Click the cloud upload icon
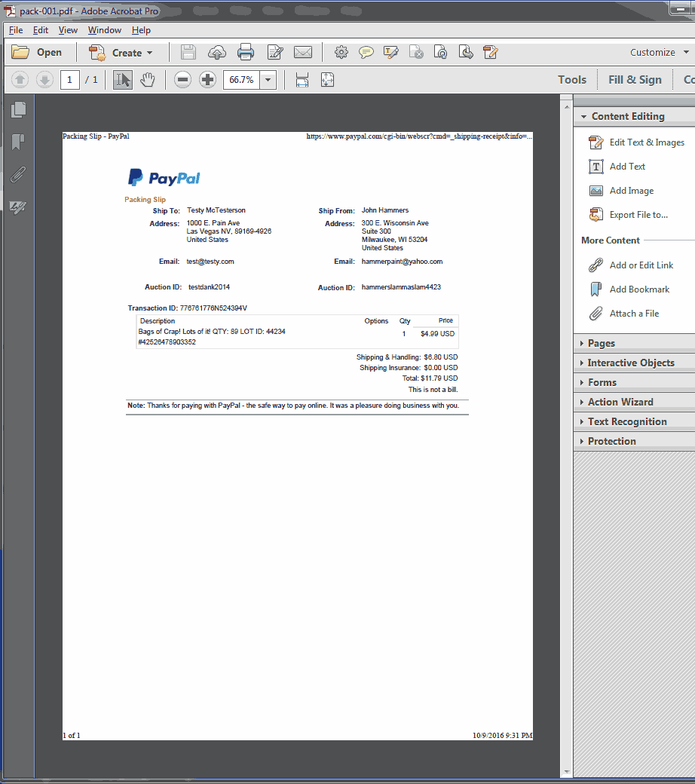Screen dimensions: 695x784 [x=217, y=53]
